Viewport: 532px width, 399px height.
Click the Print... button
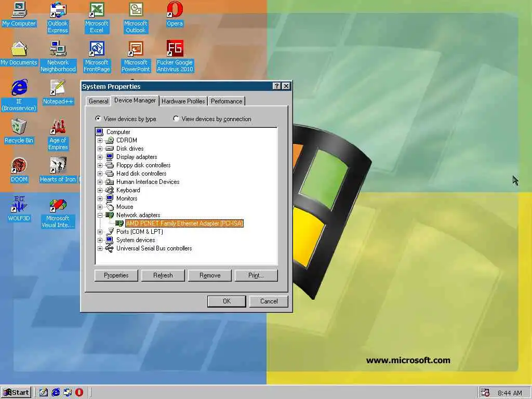[x=256, y=275]
